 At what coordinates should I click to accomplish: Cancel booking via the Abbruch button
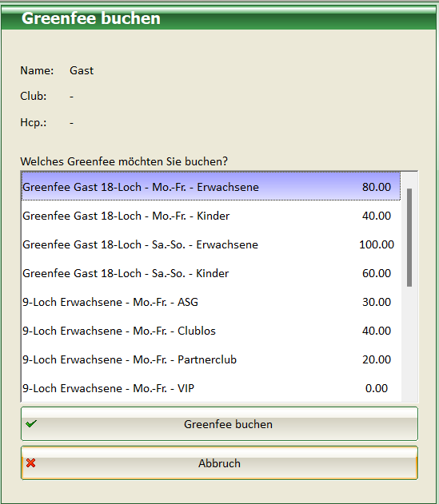219,462
